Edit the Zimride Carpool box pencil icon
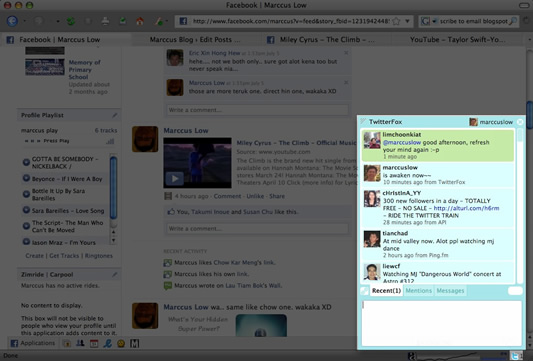 [115, 274]
